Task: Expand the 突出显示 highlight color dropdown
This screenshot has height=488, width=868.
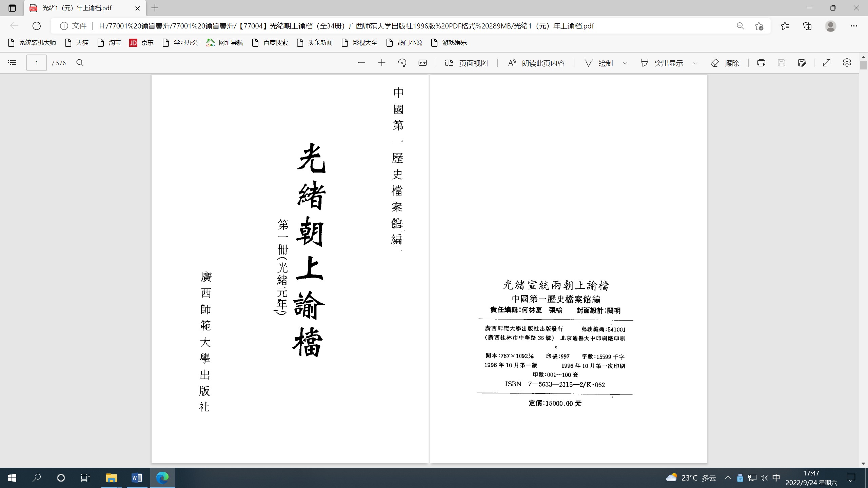Action: 695,63
